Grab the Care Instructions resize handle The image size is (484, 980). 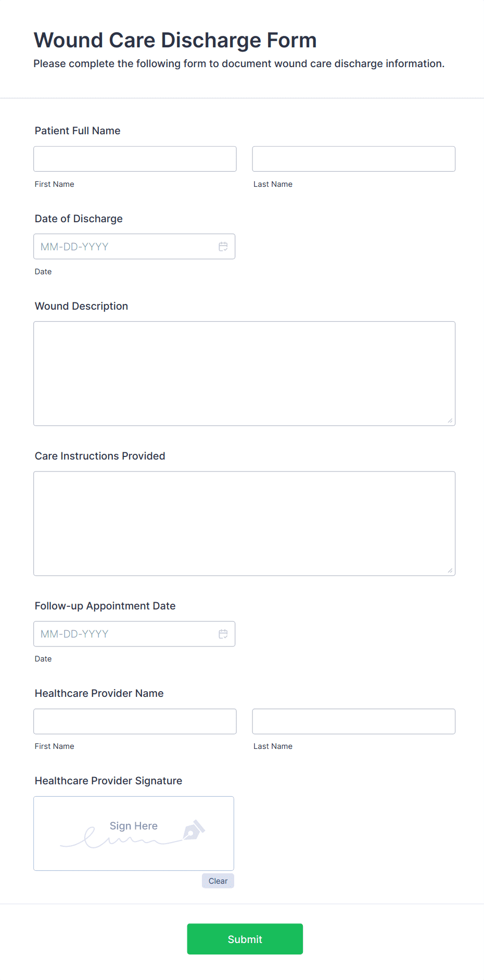coord(450,570)
